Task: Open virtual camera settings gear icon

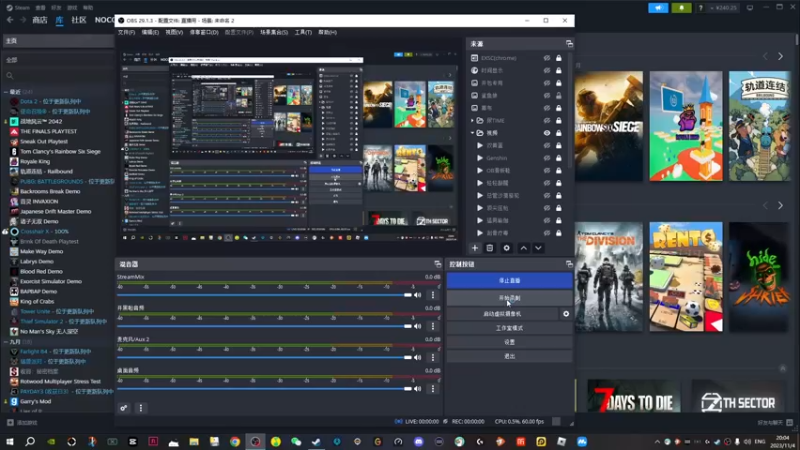Action: pos(566,314)
